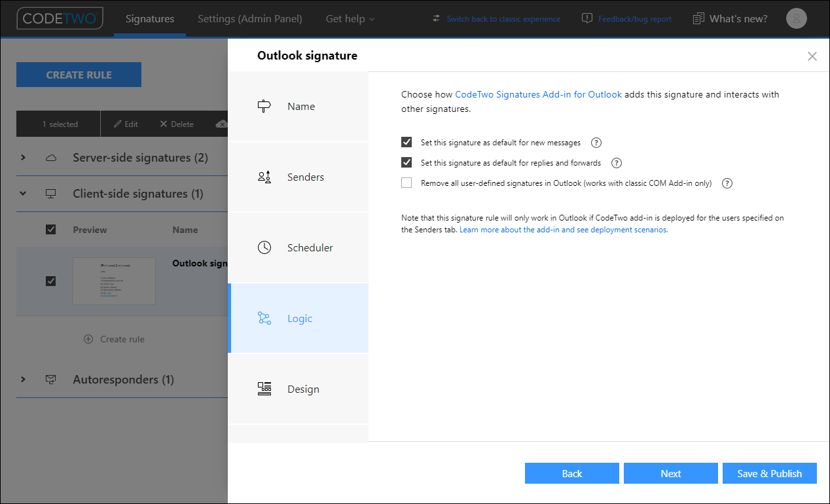830x504 pixels.
Task: Show help for remove user-defined signatures
Action: tap(727, 183)
